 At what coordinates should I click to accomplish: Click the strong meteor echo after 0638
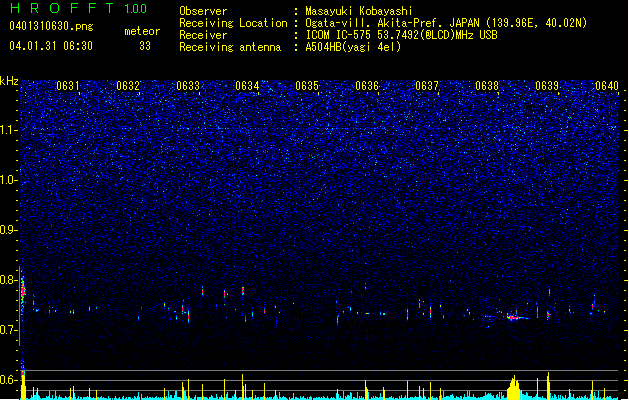pyautogui.click(x=513, y=317)
